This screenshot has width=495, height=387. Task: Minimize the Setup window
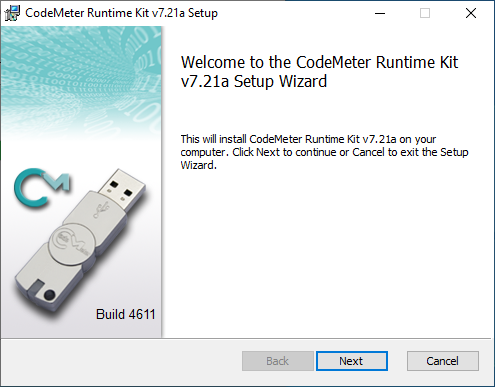coord(380,13)
